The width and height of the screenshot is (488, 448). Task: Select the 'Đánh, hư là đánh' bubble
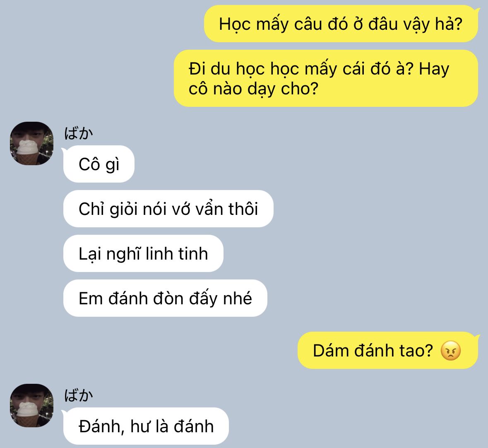(146, 426)
